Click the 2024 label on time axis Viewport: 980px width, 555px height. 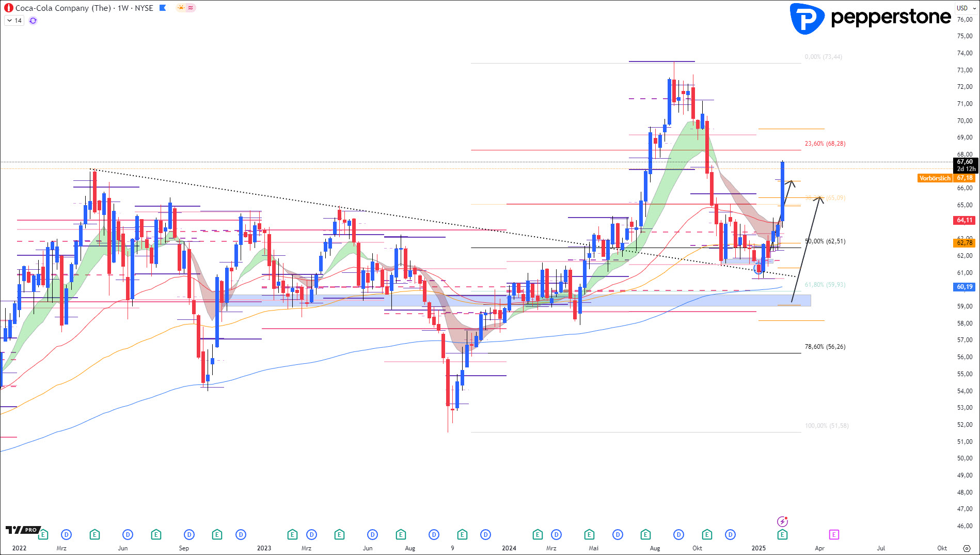pyautogui.click(x=509, y=548)
